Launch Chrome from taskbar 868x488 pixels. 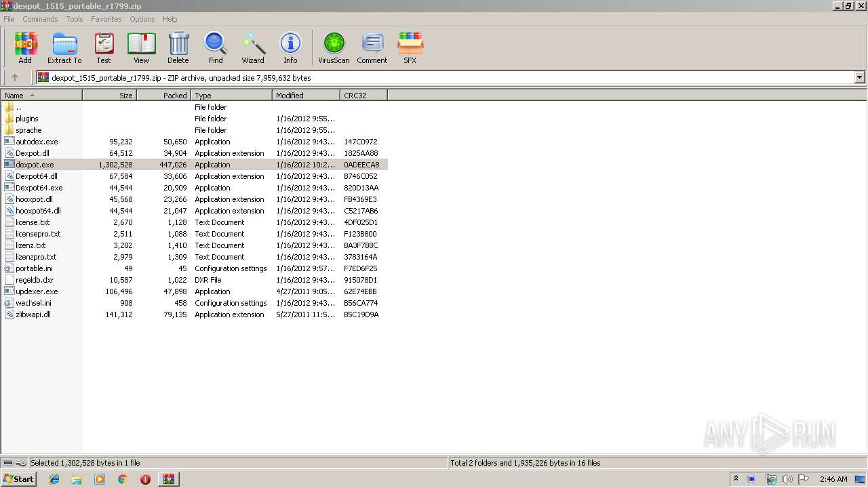[122, 479]
